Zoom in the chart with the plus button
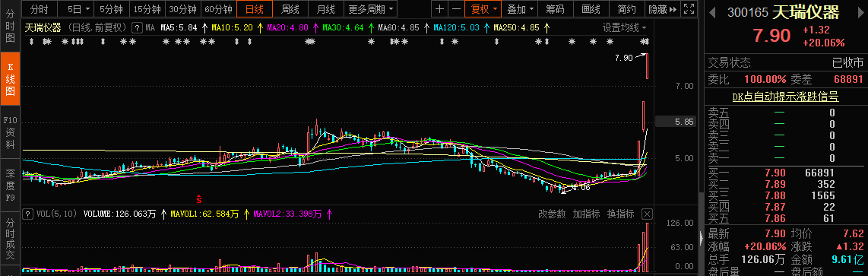 tap(439, 9)
